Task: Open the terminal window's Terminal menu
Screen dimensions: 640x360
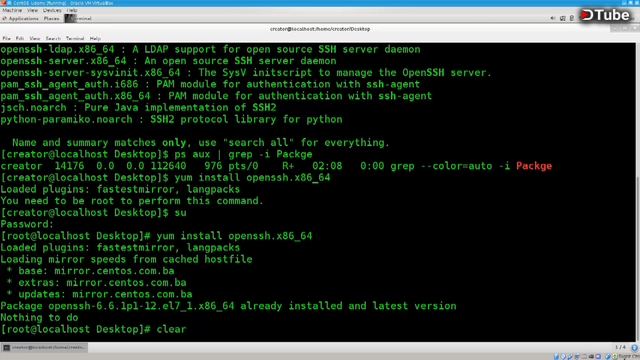Action: (75, 38)
